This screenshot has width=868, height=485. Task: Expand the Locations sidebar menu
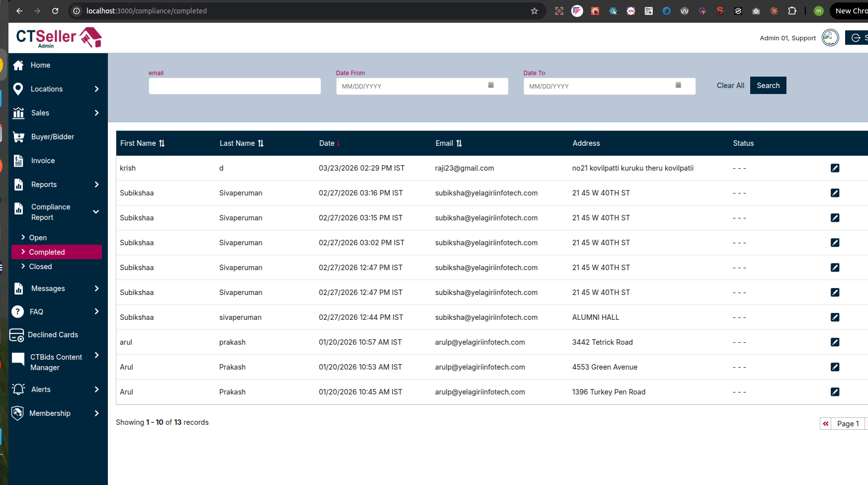click(96, 89)
